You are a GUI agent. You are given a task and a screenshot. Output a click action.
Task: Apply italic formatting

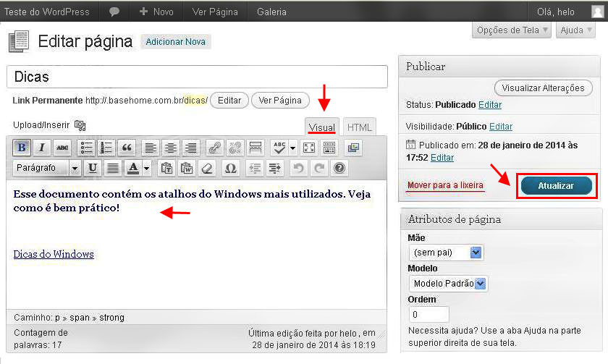(42, 148)
